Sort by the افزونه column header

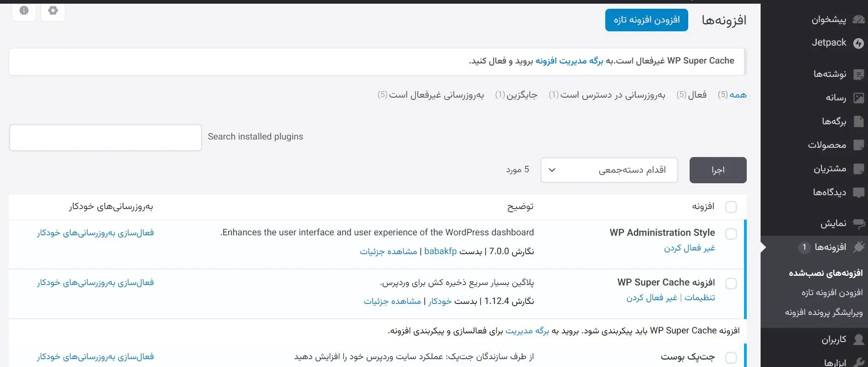(703, 206)
